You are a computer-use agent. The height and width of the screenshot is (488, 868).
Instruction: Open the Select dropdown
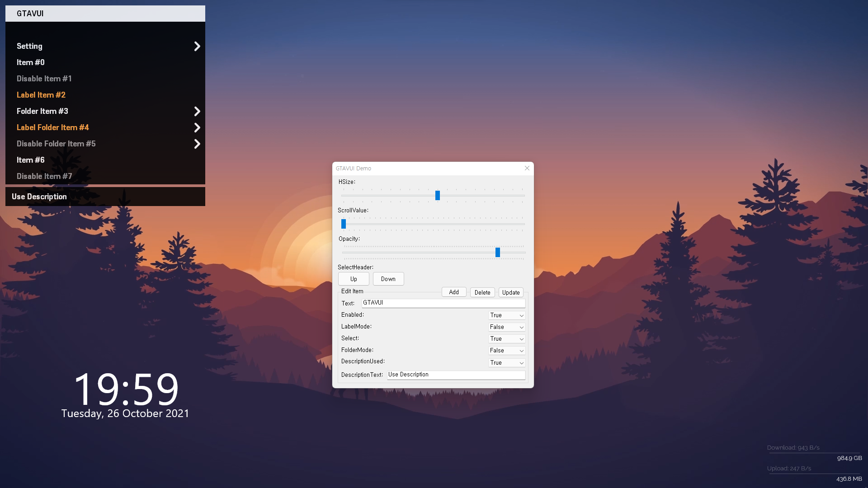click(506, 339)
